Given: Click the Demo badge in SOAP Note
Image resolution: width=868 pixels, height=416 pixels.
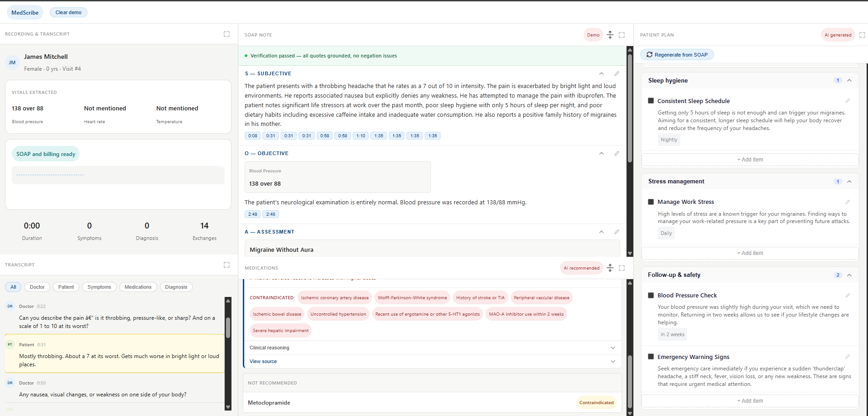Looking at the screenshot, I should pos(593,35).
